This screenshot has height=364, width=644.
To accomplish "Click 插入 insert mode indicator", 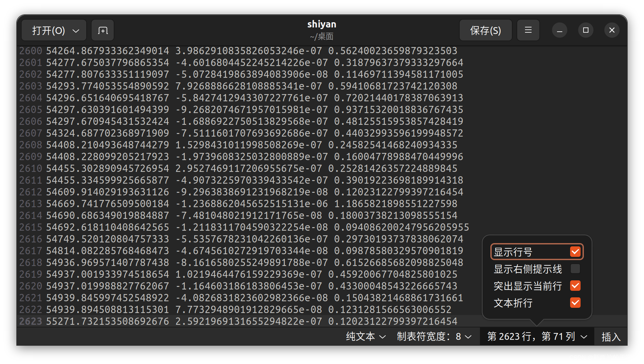I will click(611, 337).
